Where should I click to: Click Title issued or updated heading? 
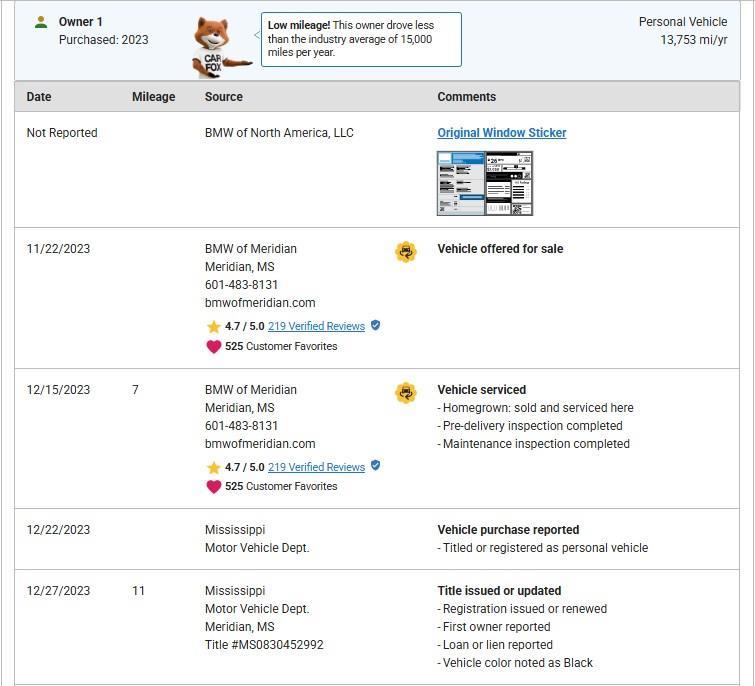pos(499,591)
